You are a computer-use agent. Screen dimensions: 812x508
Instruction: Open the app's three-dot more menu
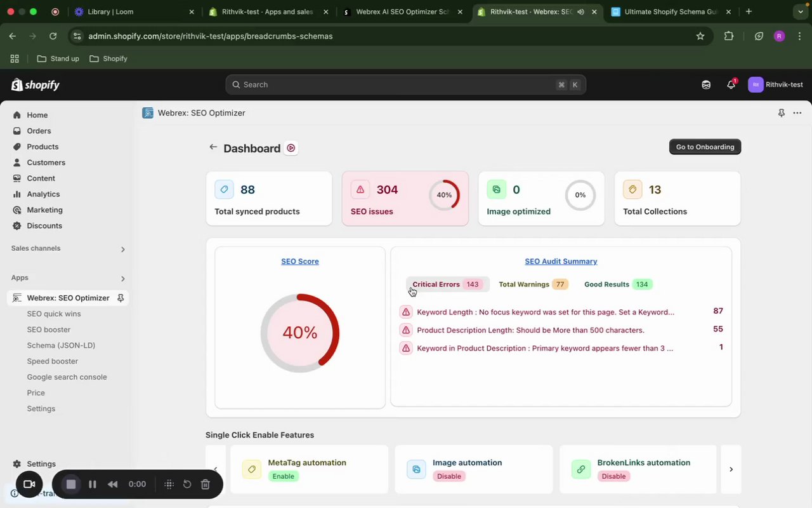pyautogui.click(x=797, y=113)
